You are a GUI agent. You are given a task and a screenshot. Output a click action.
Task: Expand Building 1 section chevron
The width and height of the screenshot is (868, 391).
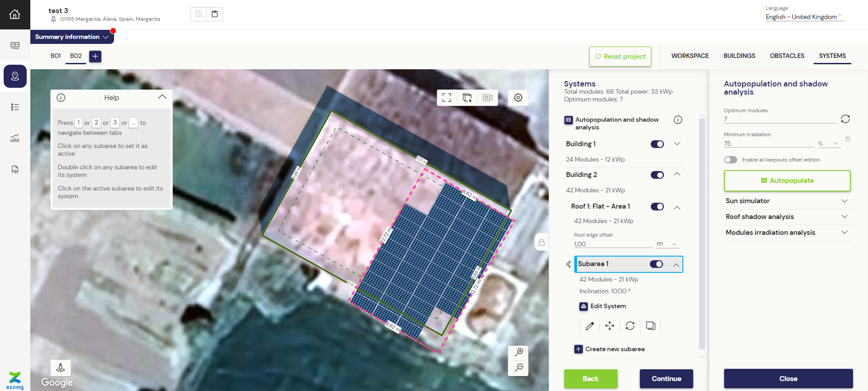(x=677, y=143)
